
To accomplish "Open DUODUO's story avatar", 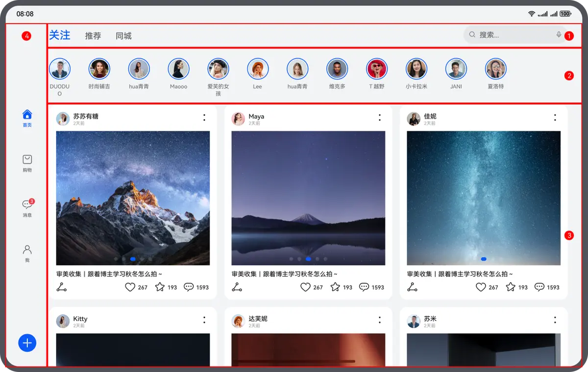I will tap(60, 69).
